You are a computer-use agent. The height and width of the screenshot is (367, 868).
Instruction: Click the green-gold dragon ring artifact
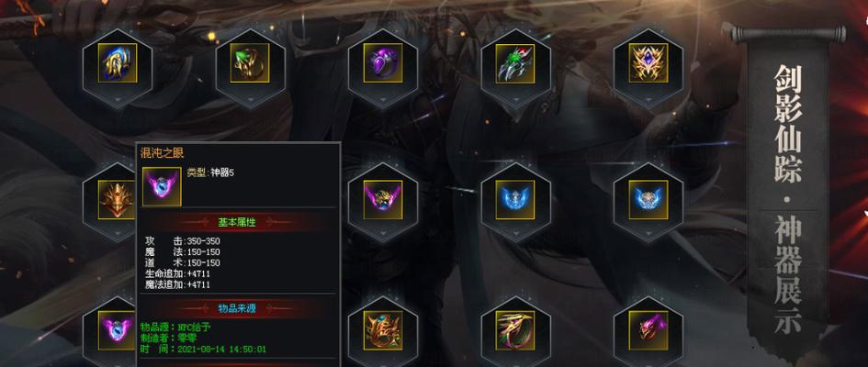(x=515, y=330)
